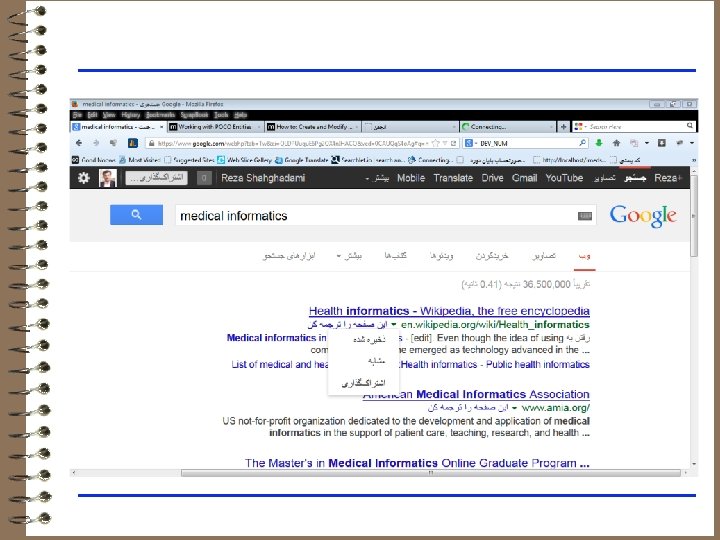Click the magnifier in DEV_NUM search box
This screenshot has width=720, height=540.
pyautogui.click(x=582, y=143)
